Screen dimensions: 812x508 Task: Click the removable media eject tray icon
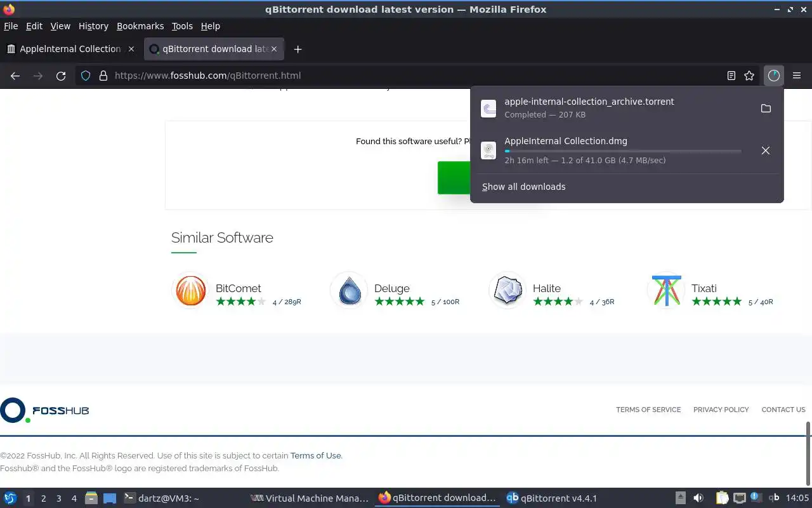pos(680,498)
